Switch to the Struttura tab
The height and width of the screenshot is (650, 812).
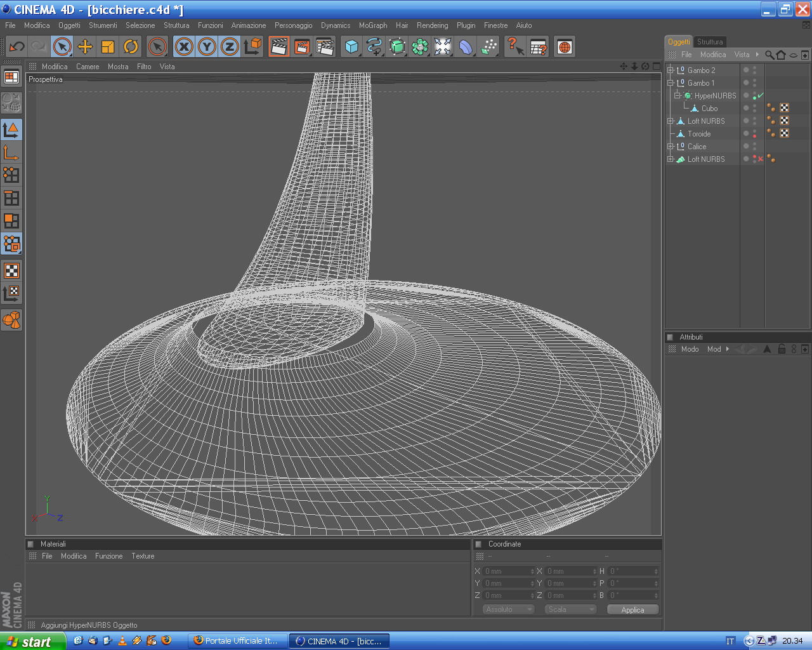coord(710,42)
